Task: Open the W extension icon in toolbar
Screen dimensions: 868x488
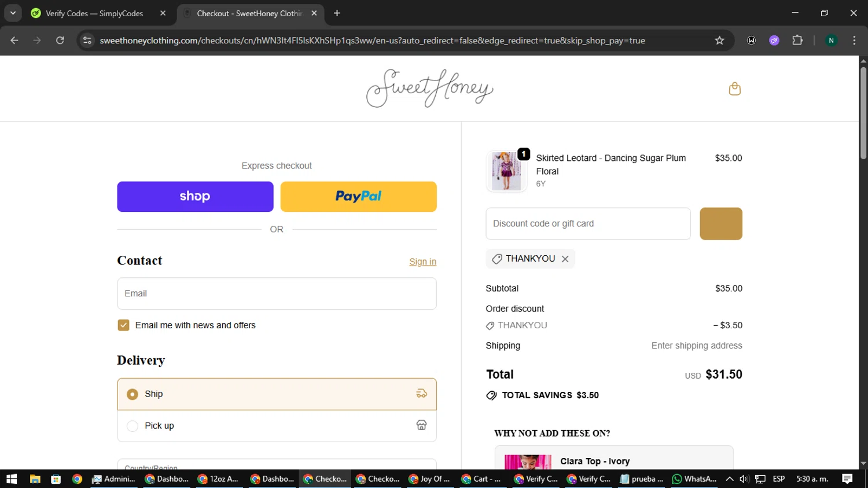Action: click(x=751, y=41)
